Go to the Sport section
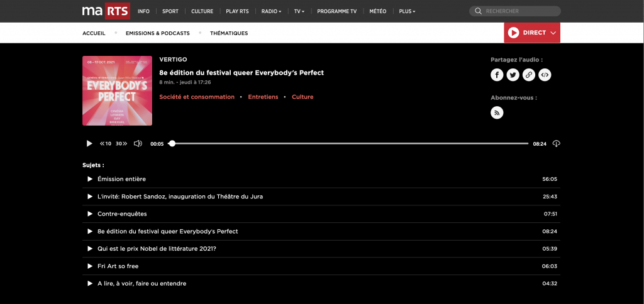This screenshot has width=644, height=304. [x=170, y=11]
